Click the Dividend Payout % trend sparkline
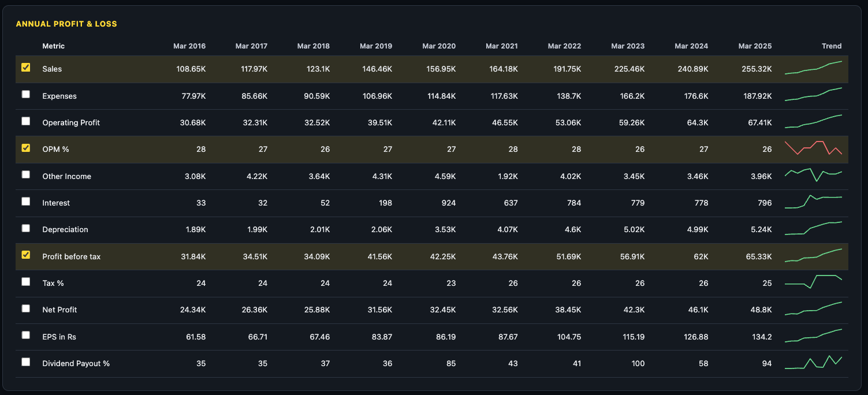This screenshot has height=395, width=868. (x=813, y=363)
